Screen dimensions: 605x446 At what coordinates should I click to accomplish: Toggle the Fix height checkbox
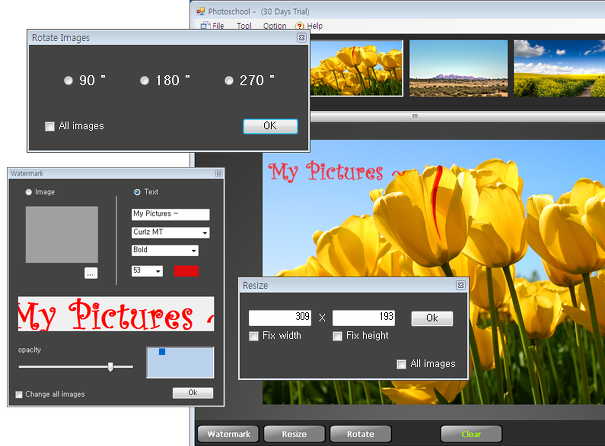pyautogui.click(x=337, y=336)
